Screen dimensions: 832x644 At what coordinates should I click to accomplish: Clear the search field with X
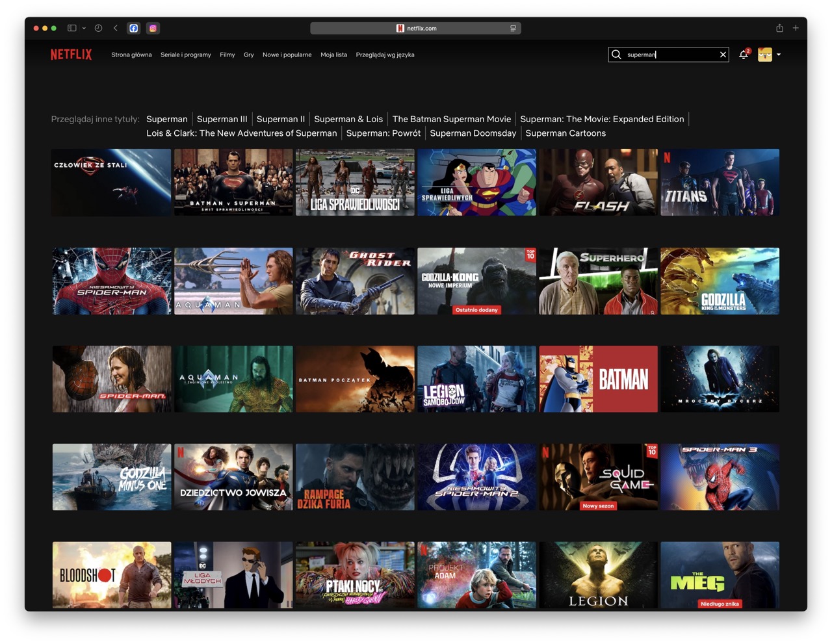point(723,55)
